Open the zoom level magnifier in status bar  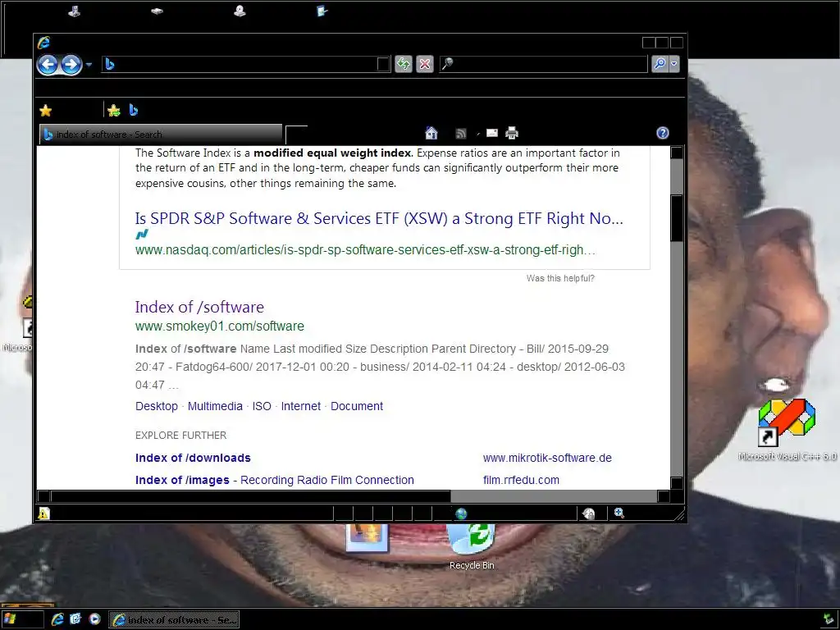pyautogui.click(x=619, y=514)
